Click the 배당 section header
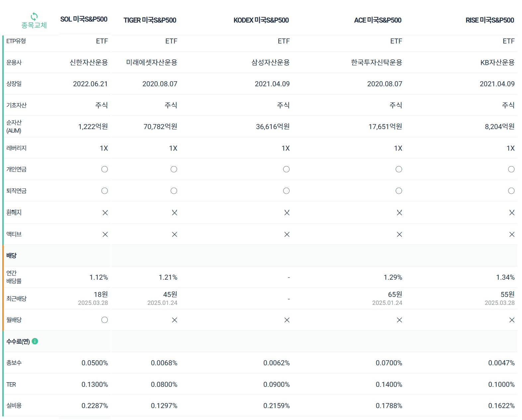Screen dimensions: 522x420 tap(11, 255)
